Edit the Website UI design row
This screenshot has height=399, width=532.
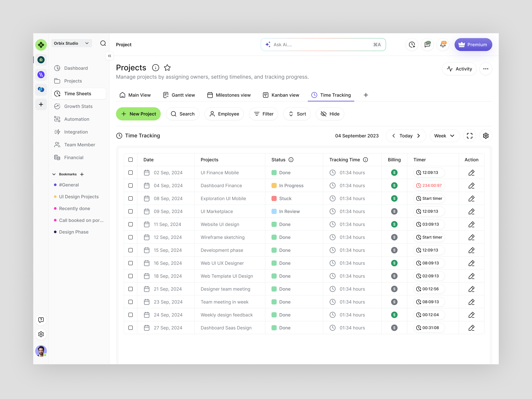[x=471, y=224]
